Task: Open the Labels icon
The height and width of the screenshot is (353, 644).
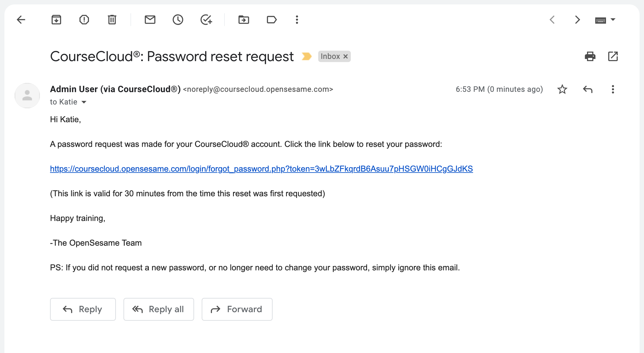Action: [272, 20]
